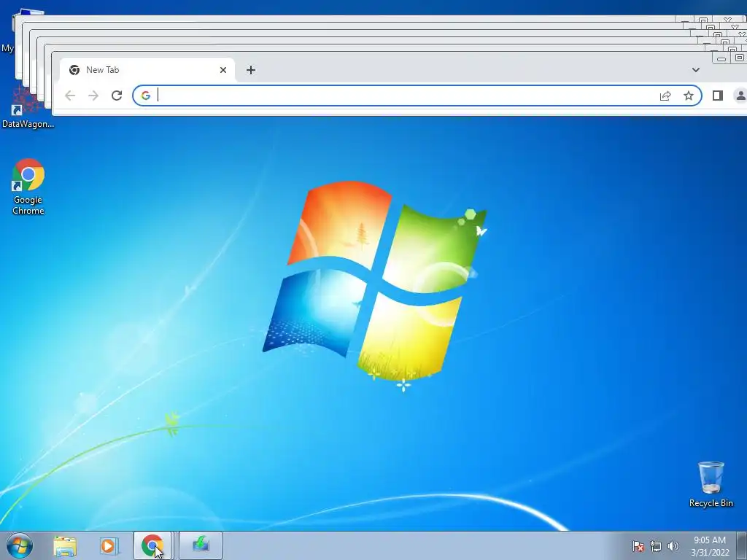
Task: Select the New Tab tab
Action: tap(147, 70)
